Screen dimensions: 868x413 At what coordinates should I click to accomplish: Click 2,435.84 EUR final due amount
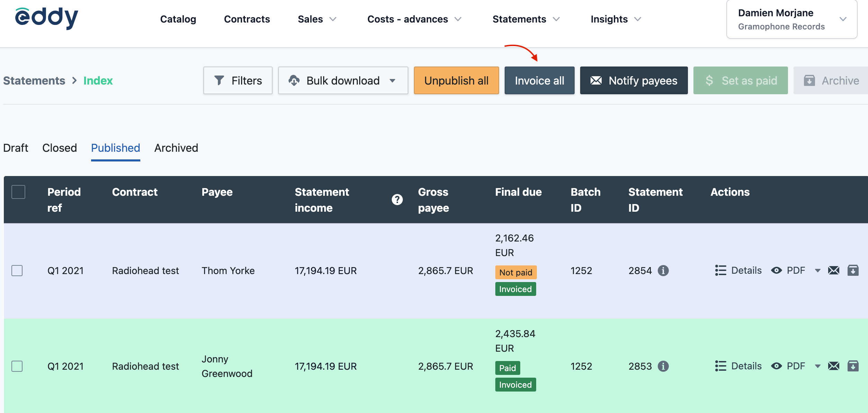click(x=515, y=341)
